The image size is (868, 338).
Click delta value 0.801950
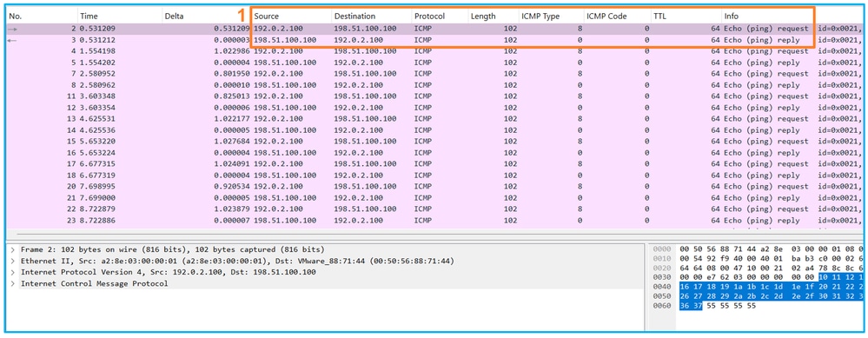point(232,74)
